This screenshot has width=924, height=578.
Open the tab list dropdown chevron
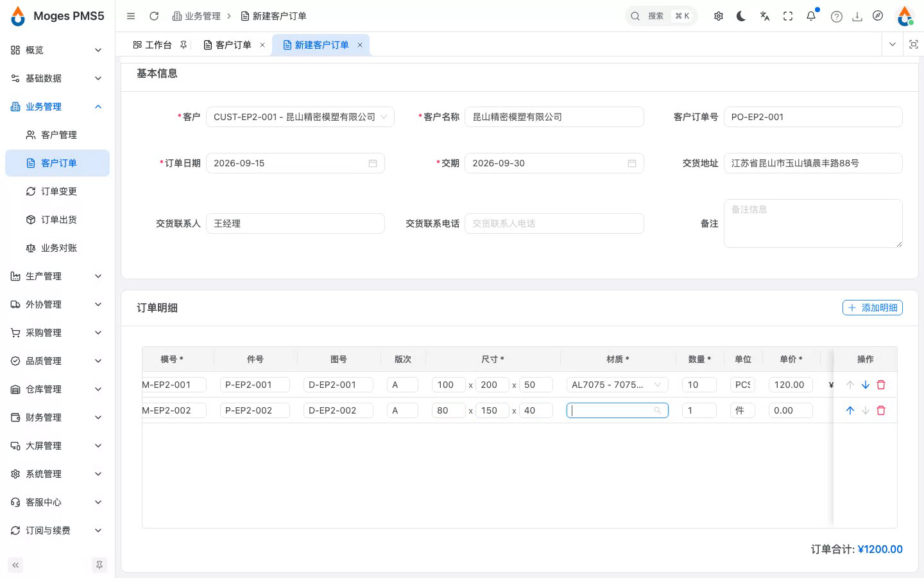click(893, 44)
